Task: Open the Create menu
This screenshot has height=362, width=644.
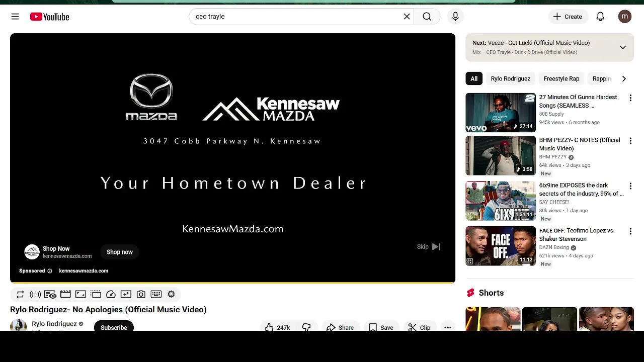Action: (568, 17)
